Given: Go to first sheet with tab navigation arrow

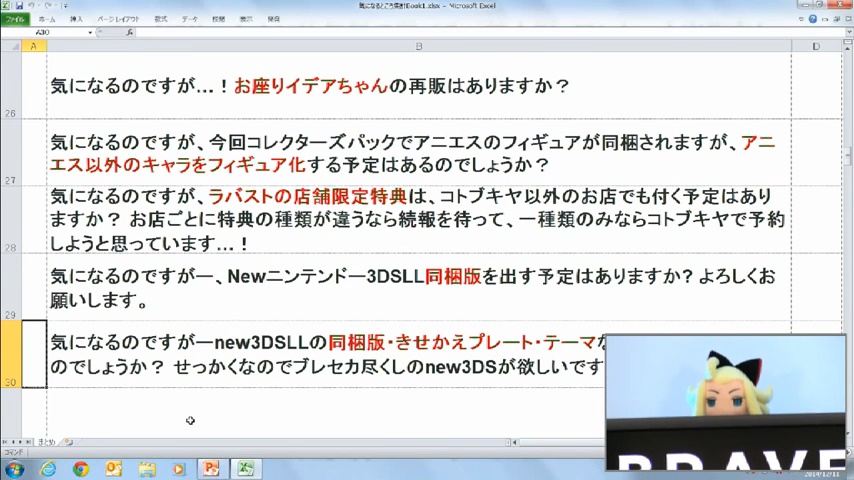Looking at the screenshot, I should [5, 442].
